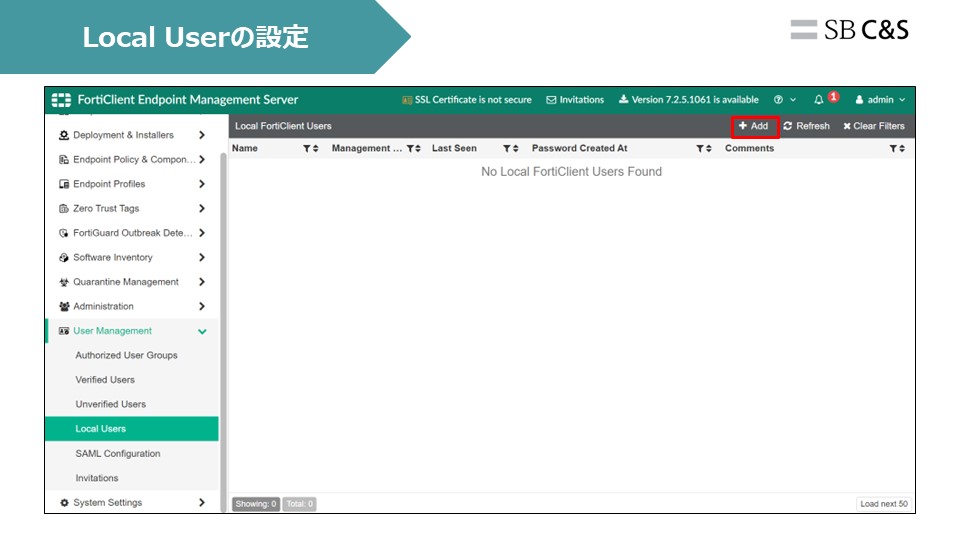Click the Quarantine Management biohazard icon

(x=64, y=282)
